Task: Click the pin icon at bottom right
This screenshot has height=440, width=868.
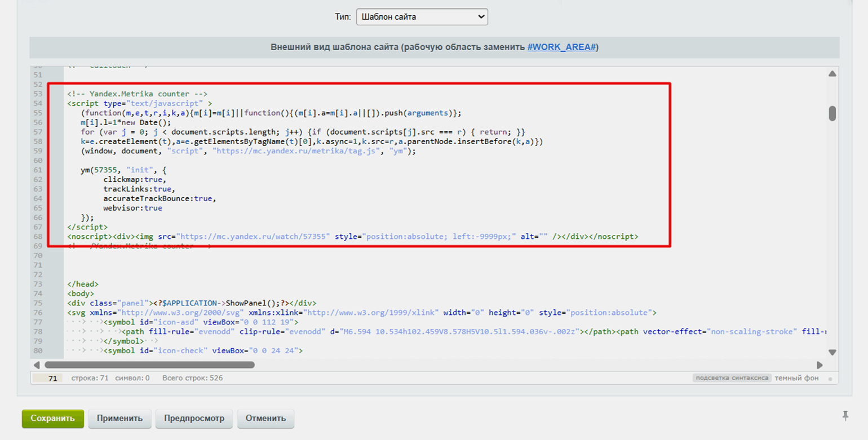Action: coord(845,416)
